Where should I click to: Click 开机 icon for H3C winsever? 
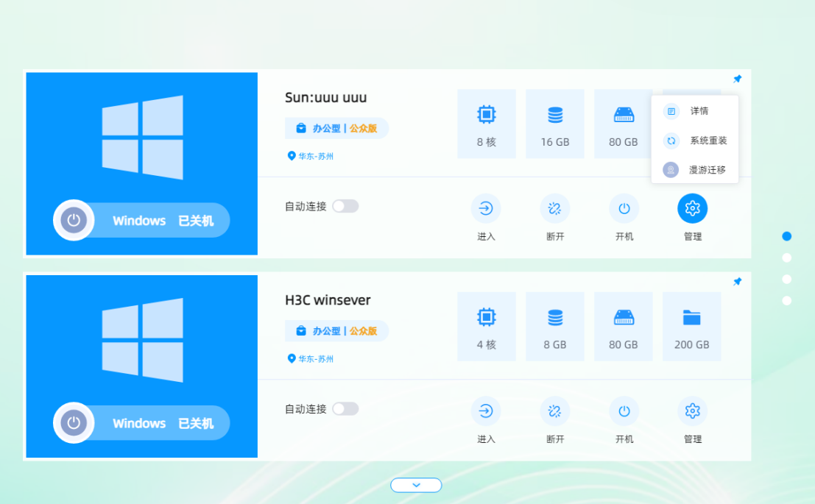[624, 411]
